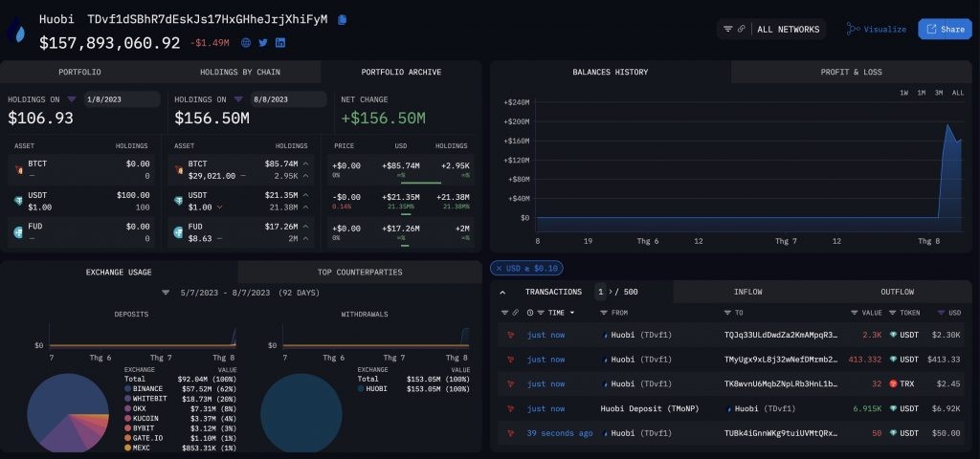
Task: Click the filter icon before the 8/8/2023 date
Action: point(238,99)
